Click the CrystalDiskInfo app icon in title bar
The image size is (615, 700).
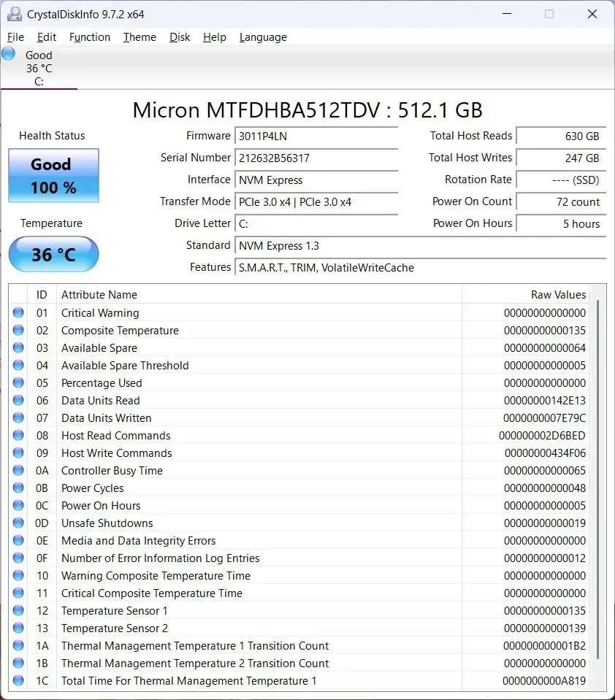point(15,14)
